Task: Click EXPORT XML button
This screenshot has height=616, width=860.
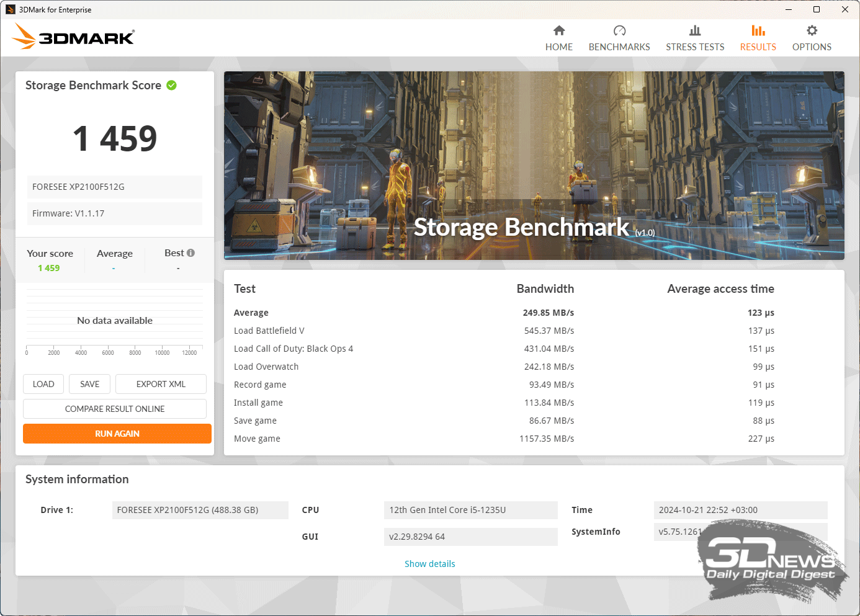Action: 161,384
